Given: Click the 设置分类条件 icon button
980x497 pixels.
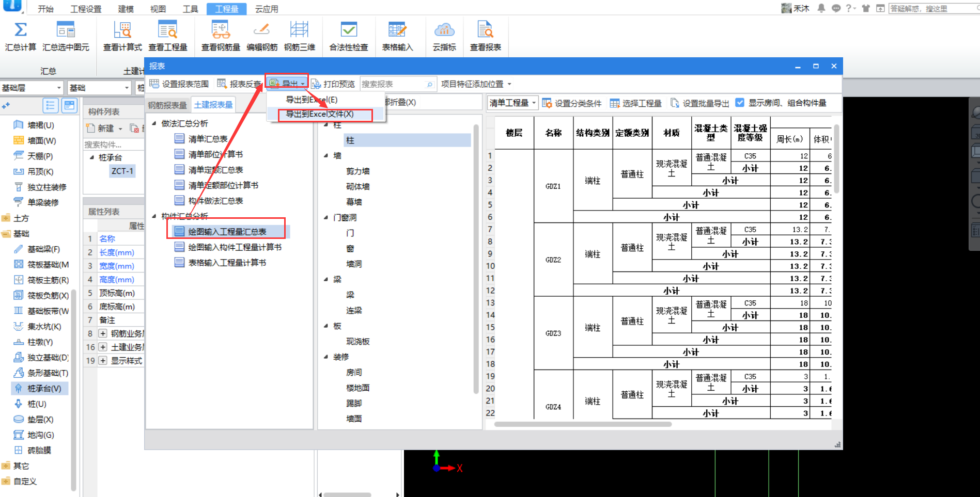Looking at the screenshot, I should click(x=572, y=103).
